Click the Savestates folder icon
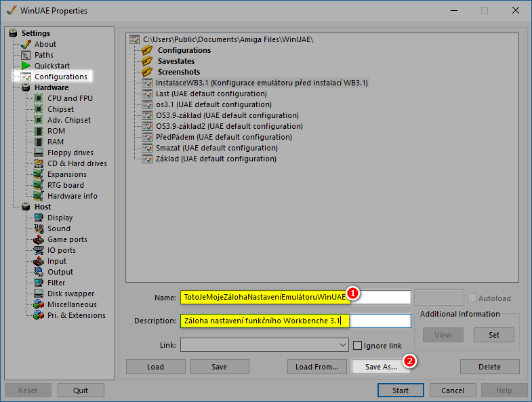Viewport: 532px width, 402px height. click(147, 61)
